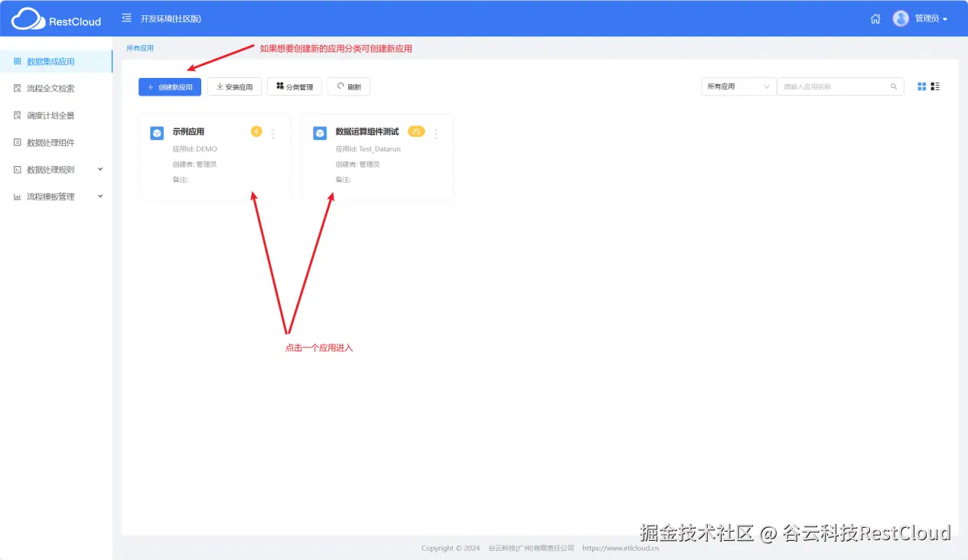
Task: Open the more-options menu on 数据运算组件测试
Action: click(436, 134)
